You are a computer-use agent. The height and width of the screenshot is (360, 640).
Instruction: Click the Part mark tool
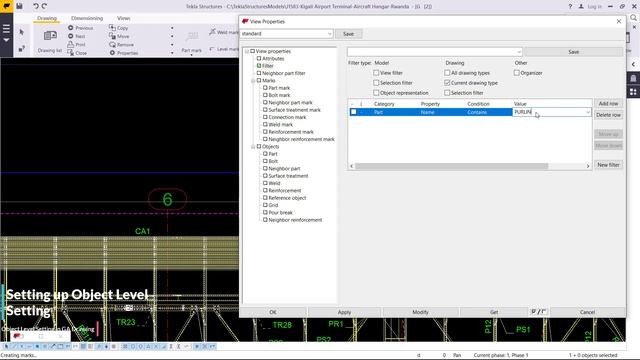[x=191, y=41]
